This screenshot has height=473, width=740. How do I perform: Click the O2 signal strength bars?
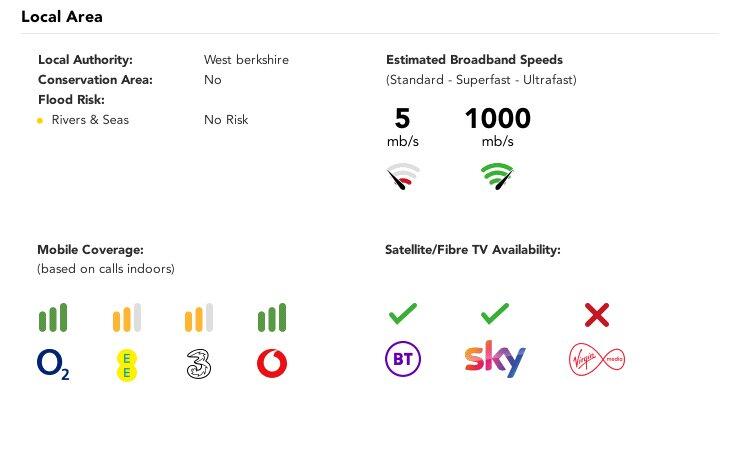[53, 318]
